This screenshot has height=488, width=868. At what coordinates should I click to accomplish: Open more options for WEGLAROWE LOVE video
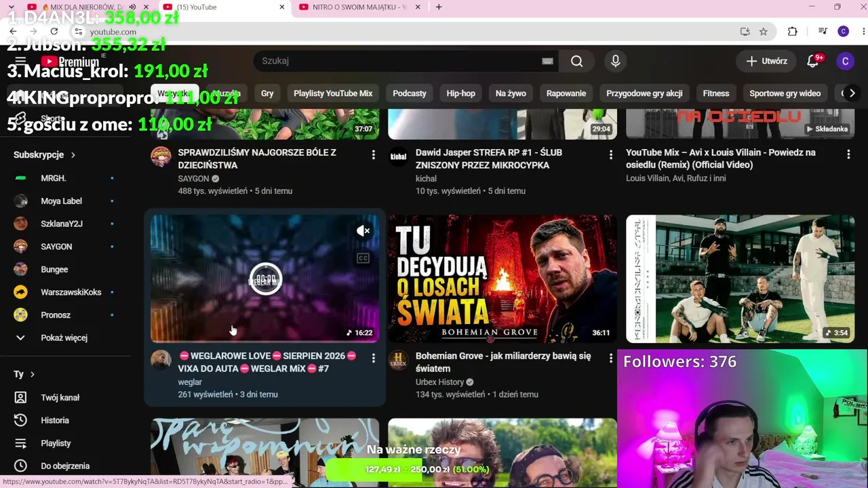tap(373, 359)
